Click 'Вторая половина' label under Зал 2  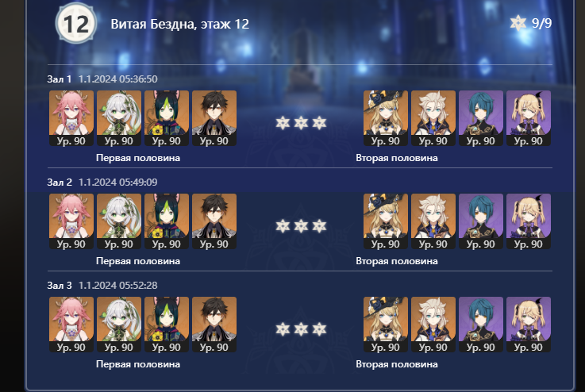pos(397,261)
